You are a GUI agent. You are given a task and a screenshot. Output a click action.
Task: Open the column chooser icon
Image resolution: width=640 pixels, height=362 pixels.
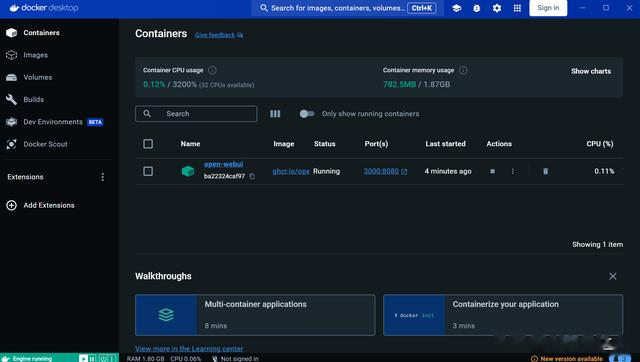coord(275,114)
